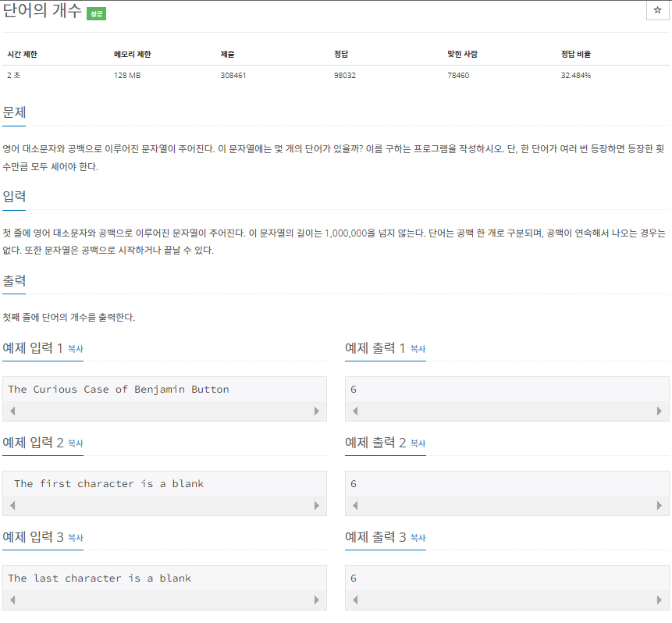The width and height of the screenshot is (672, 623).
Task: Copy 예제 출력 3 using its 복사 link
Action: [418, 538]
